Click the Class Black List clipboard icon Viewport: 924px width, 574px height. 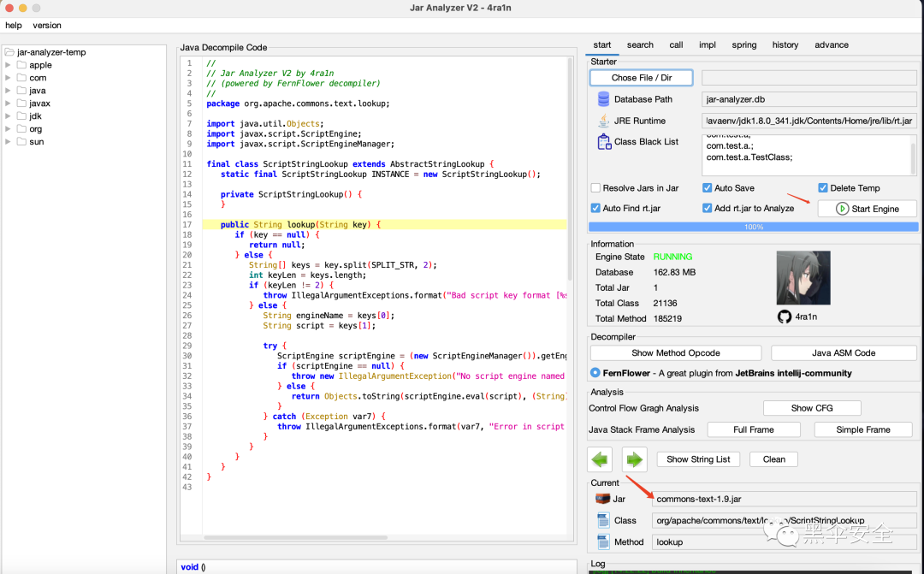point(604,142)
